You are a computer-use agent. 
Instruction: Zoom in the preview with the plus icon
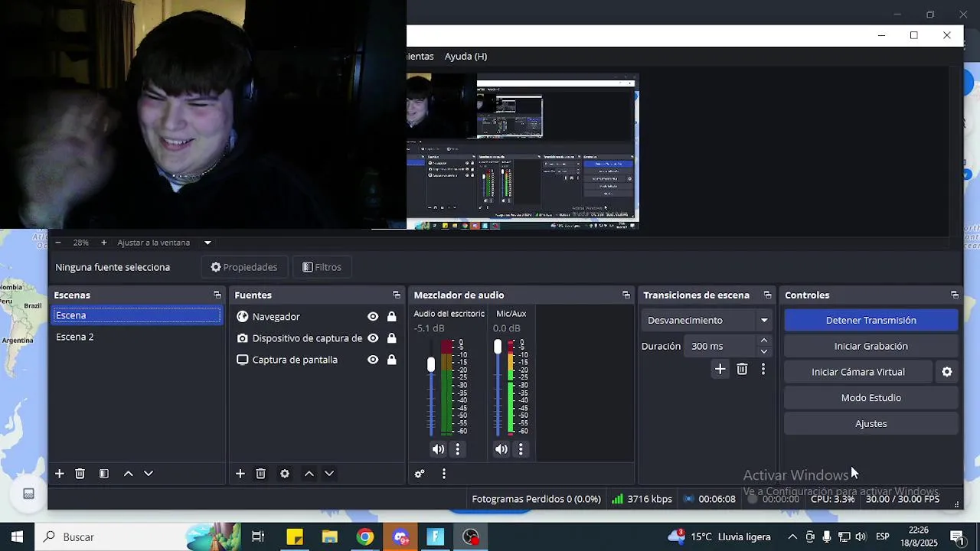click(x=104, y=243)
